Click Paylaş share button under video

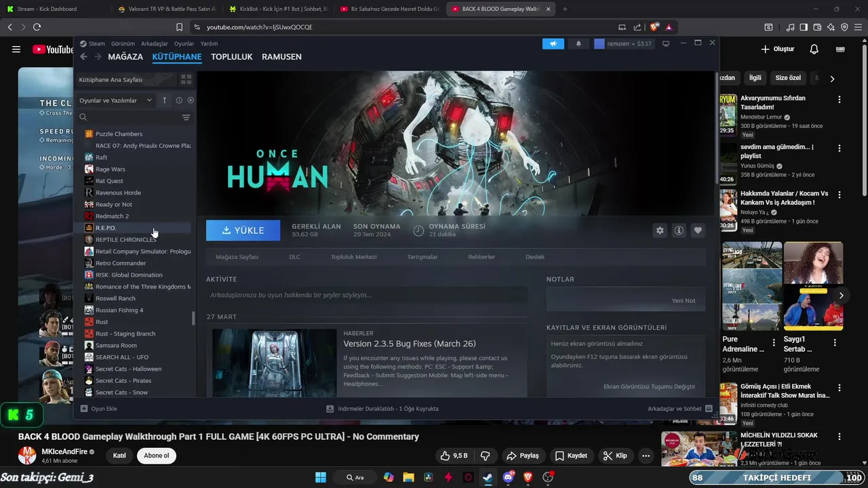tap(524, 455)
